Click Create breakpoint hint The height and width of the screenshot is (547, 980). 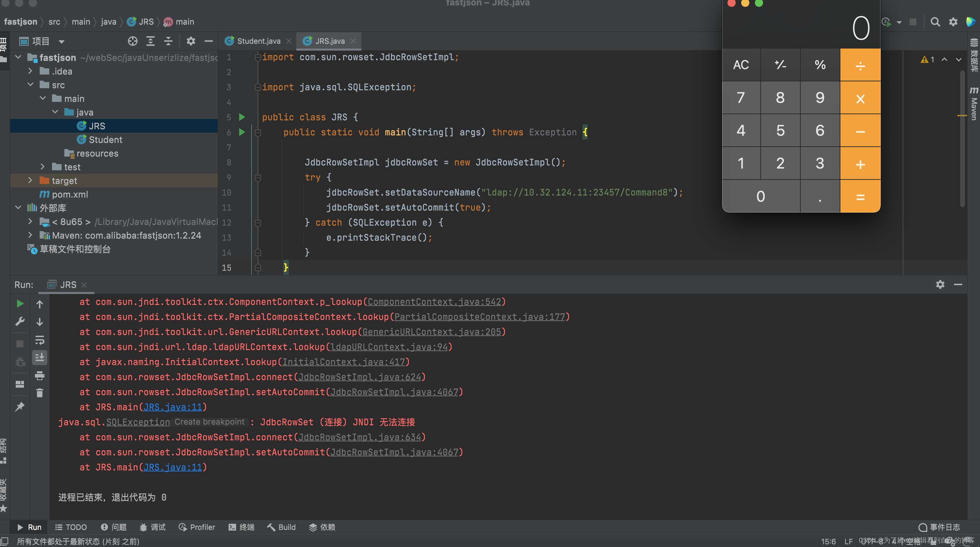point(209,422)
